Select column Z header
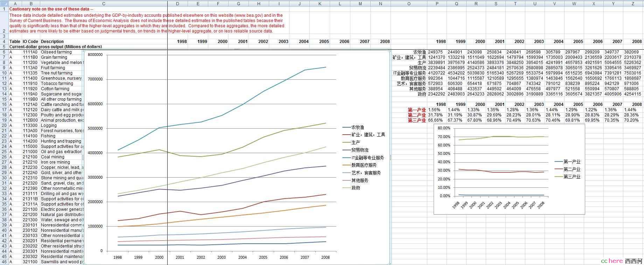Screen dimensions: 644x265 (633, 3)
